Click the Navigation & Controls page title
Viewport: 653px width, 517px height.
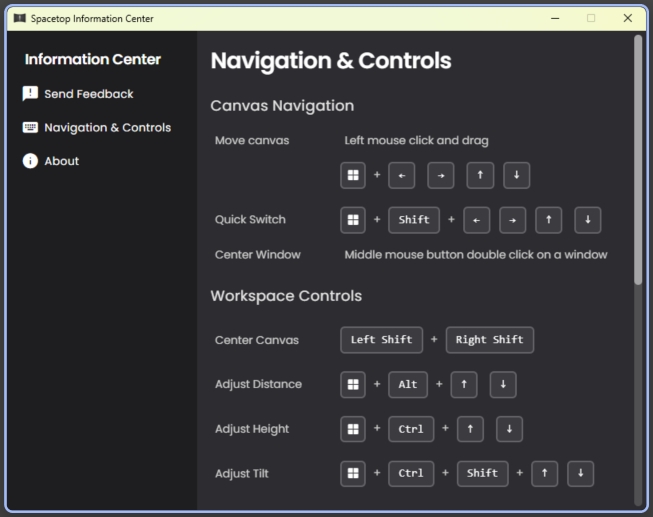(x=331, y=61)
